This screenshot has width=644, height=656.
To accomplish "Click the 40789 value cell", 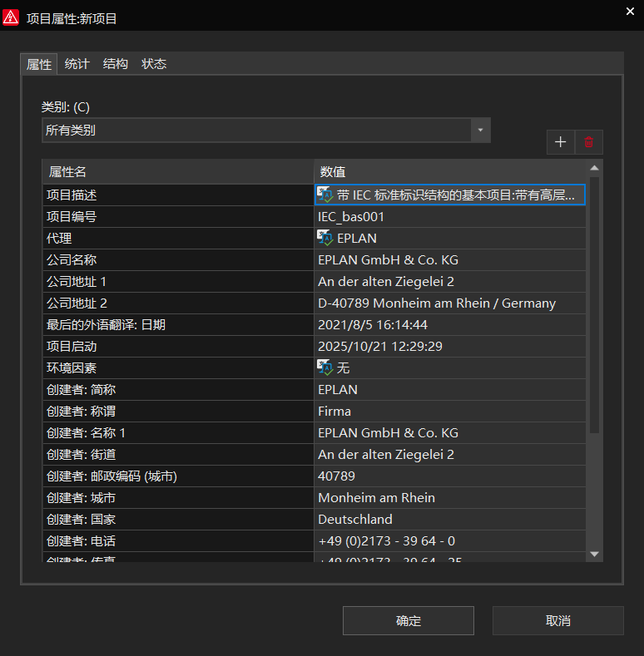I will 450,476.
